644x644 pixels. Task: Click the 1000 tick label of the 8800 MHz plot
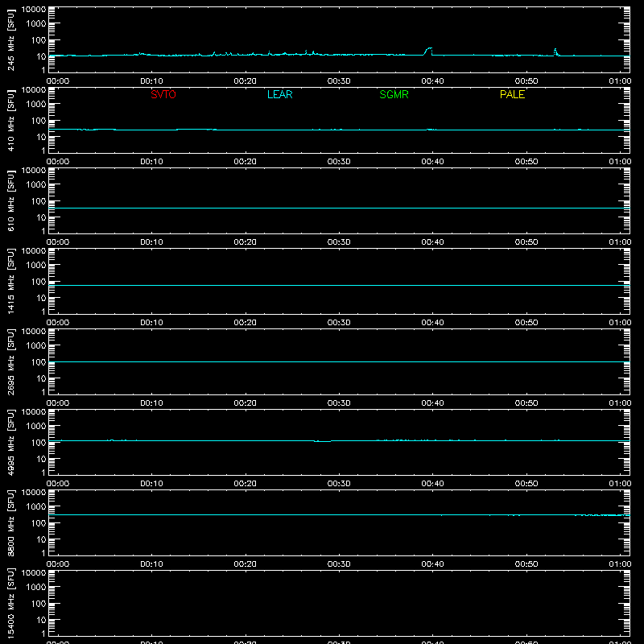[x=36, y=507]
